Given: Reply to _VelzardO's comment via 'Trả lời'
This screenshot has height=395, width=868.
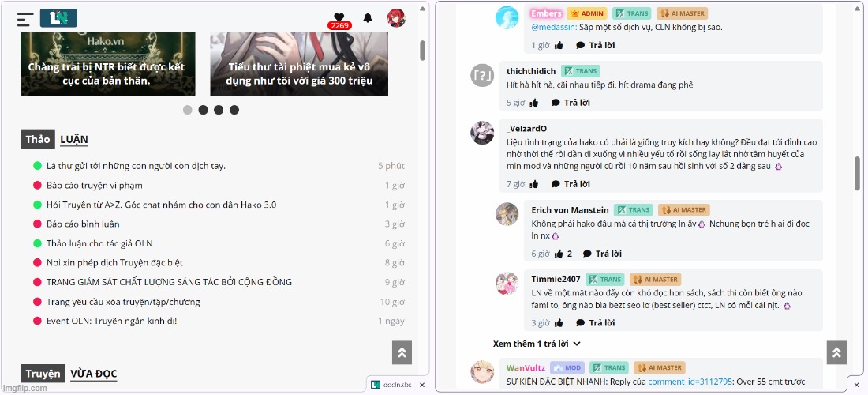Looking at the screenshot, I should [571, 184].
